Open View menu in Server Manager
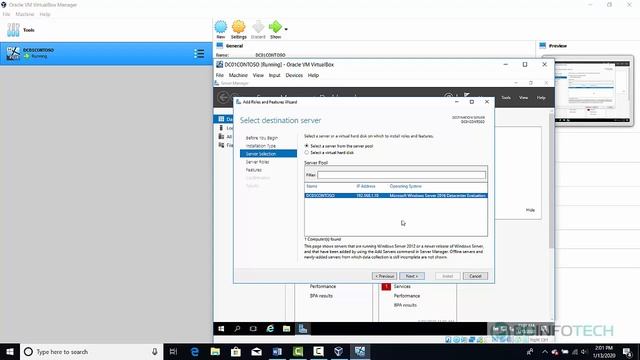Image resolution: width=640 pixels, height=360 pixels. (x=524, y=98)
